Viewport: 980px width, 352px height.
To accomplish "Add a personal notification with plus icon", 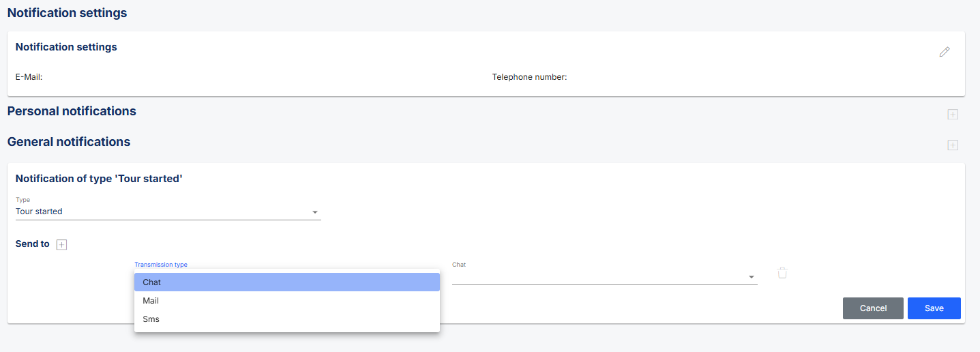I will (953, 114).
